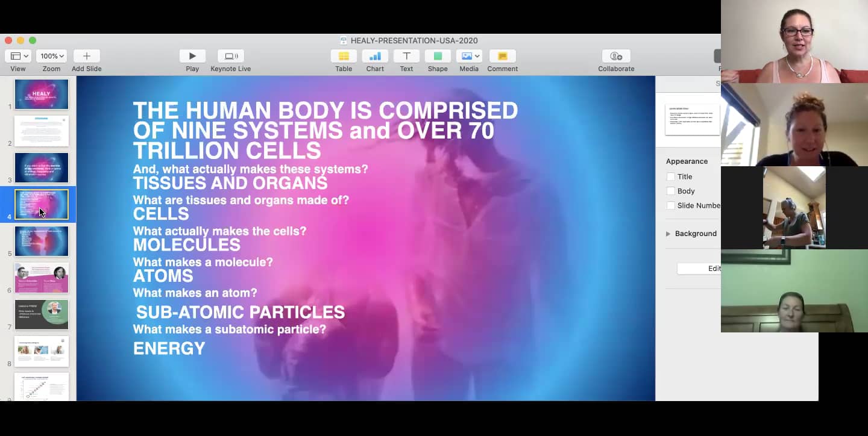The height and width of the screenshot is (436, 868).
Task: Select slide 3 thumbnail
Action: (x=42, y=168)
